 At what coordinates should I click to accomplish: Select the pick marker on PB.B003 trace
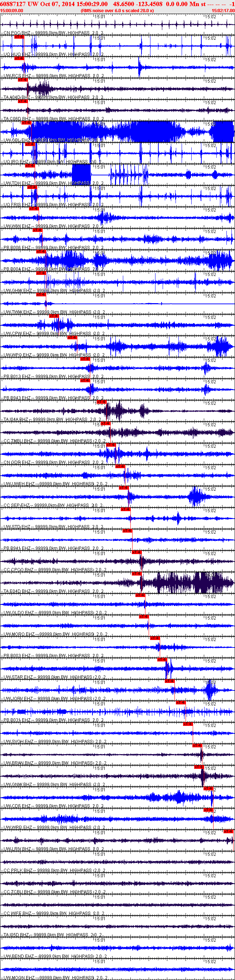[x=155, y=638]
